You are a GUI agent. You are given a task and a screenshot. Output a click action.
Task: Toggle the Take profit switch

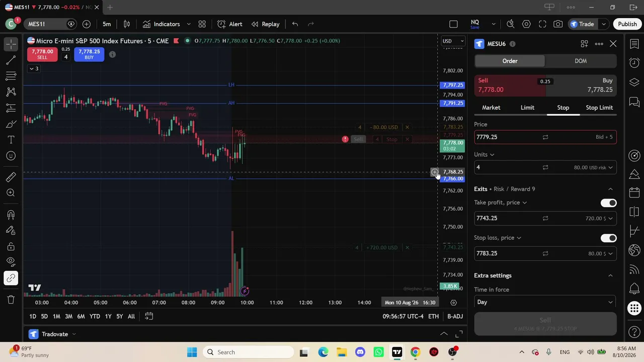pyautogui.click(x=608, y=203)
